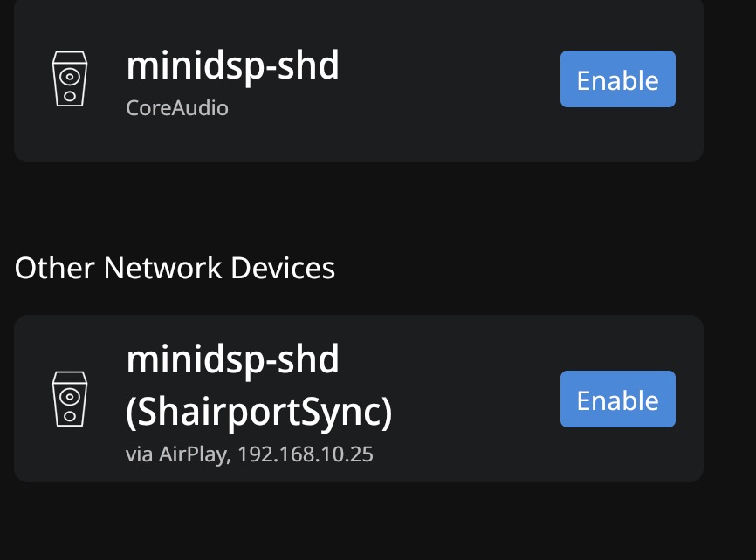Click the 192.168.10.25 IP address
This screenshot has height=560, width=756.
pos(306,454)
